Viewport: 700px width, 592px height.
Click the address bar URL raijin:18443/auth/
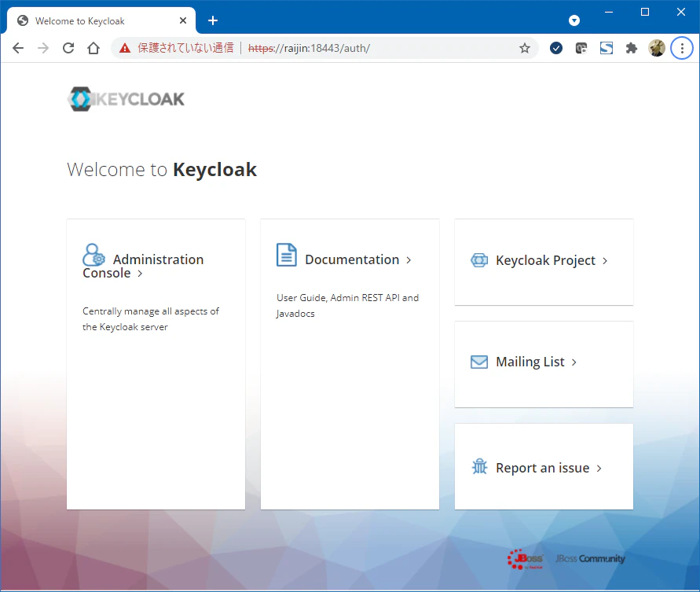point(309,48)
